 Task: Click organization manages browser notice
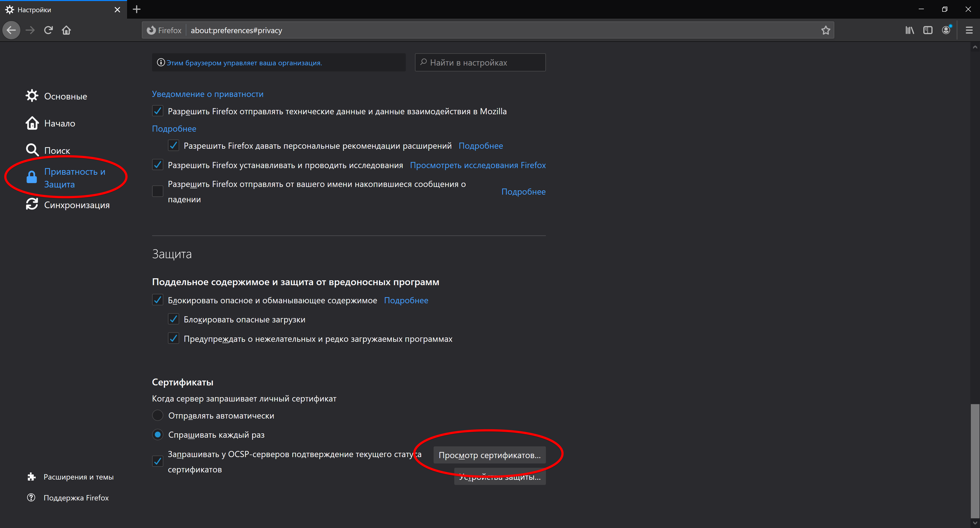point(244,63)
